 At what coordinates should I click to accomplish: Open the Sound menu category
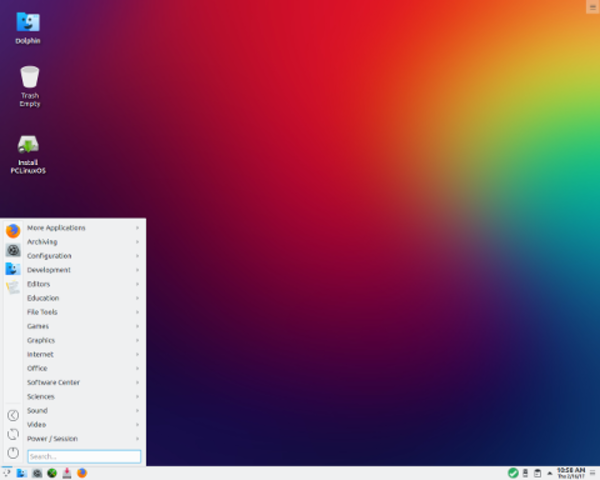tap(84, 411)
